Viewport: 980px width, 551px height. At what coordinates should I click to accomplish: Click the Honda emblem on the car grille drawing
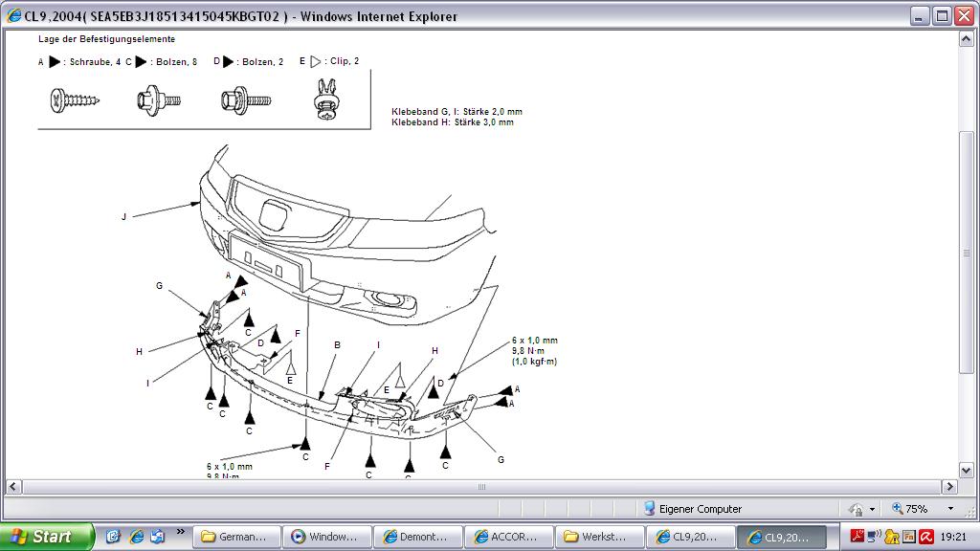click(x=274, y=215)
